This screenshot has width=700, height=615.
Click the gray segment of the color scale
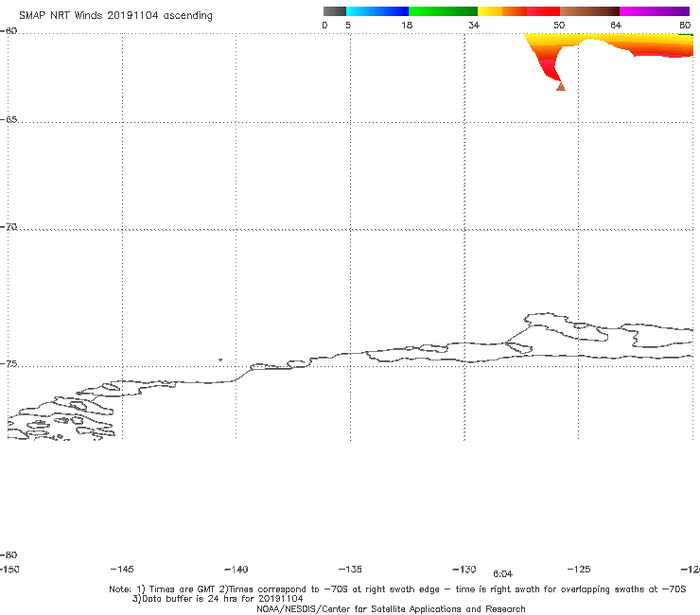pyautogui.click(x=335, y=11)
